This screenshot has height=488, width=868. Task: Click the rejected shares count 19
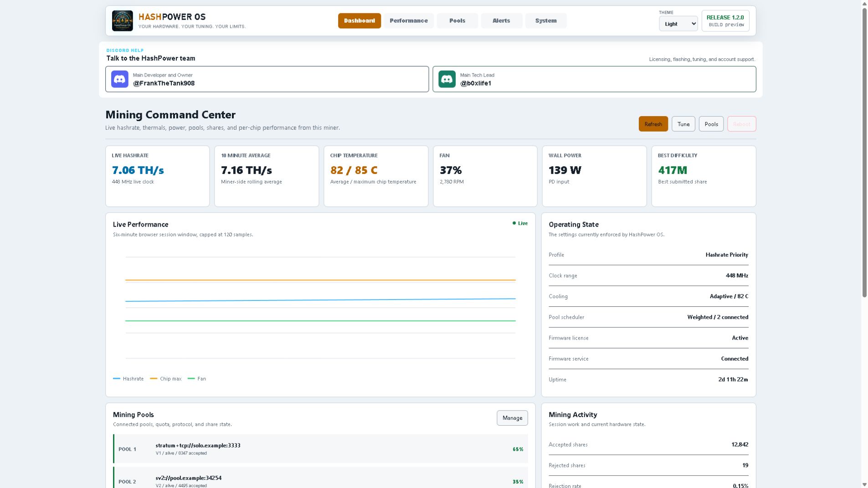[745, 465]
